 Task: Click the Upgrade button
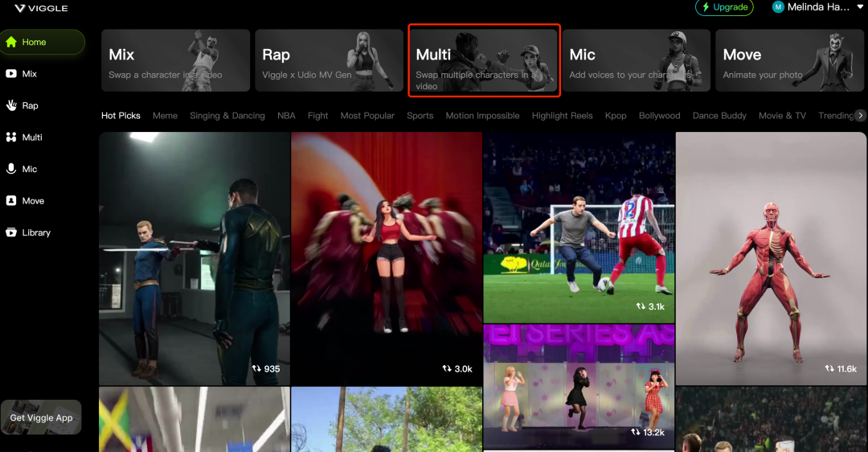point(724,7)
